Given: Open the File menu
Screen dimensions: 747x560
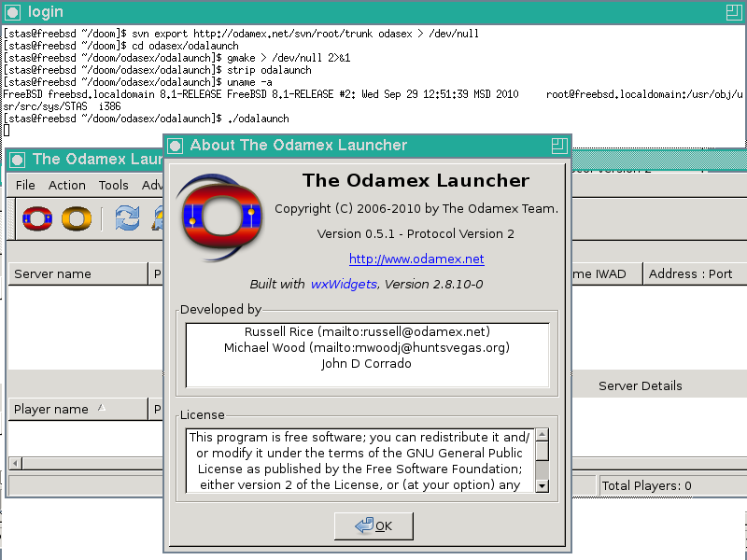Looking at the screenshot, I should pos(25,185).
